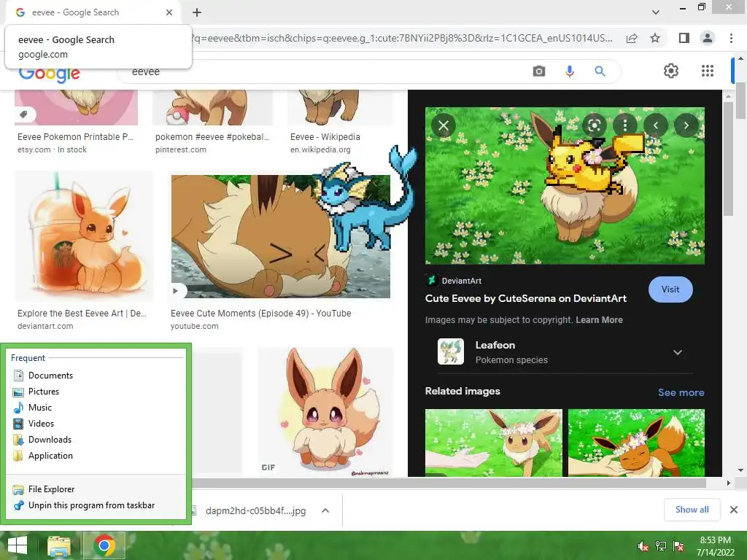Click the Chrome taskbar icon

(104, 545)
